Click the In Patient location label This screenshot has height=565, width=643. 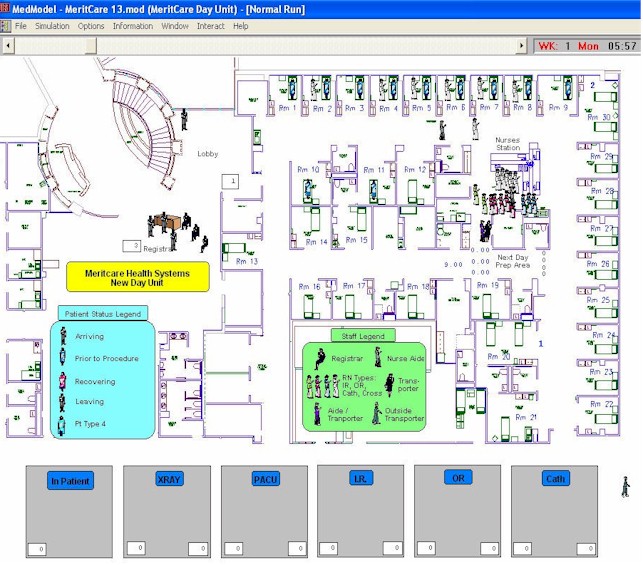(70, 482)
